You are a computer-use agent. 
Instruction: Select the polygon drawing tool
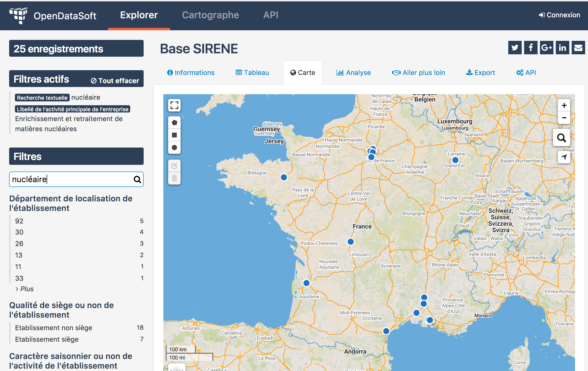tap(174, 123)
